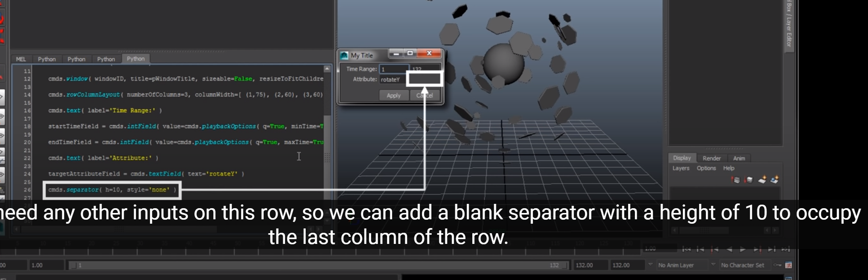Toggle the auto keyframe key icon

[x=777, y=265]
